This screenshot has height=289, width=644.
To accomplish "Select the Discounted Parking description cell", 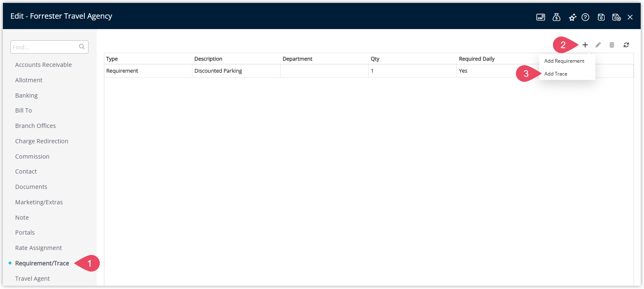I will pos(236,71).
